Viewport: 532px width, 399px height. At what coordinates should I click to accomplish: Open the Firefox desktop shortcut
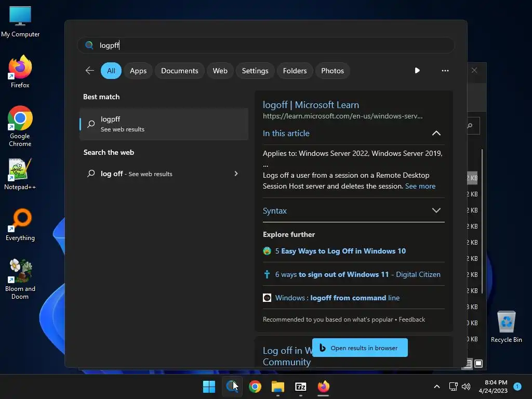[x=20, y=72]
